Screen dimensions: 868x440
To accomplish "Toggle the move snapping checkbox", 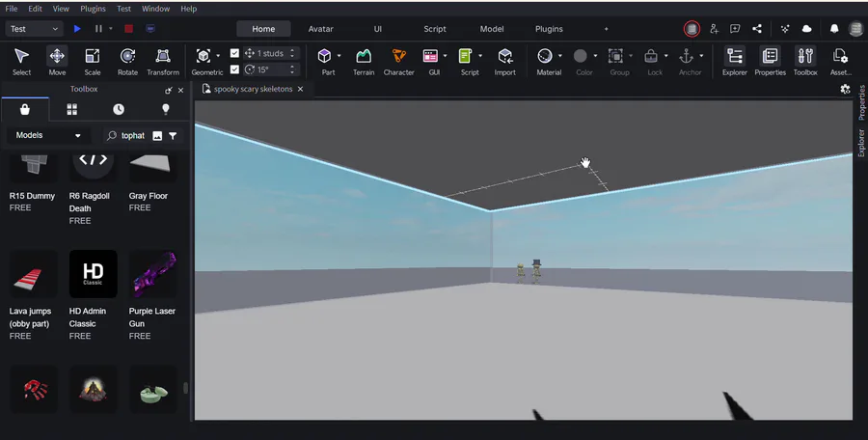I will click(x=234, y=53).
